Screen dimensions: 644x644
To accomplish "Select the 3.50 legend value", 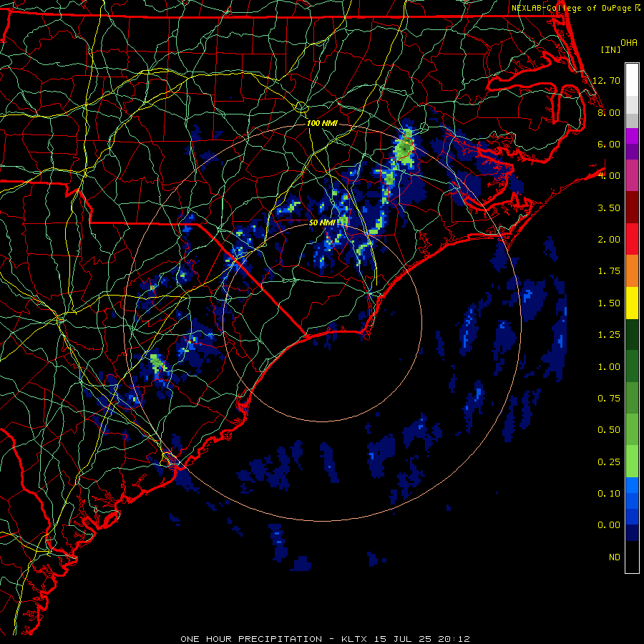I will pos(609,208).
